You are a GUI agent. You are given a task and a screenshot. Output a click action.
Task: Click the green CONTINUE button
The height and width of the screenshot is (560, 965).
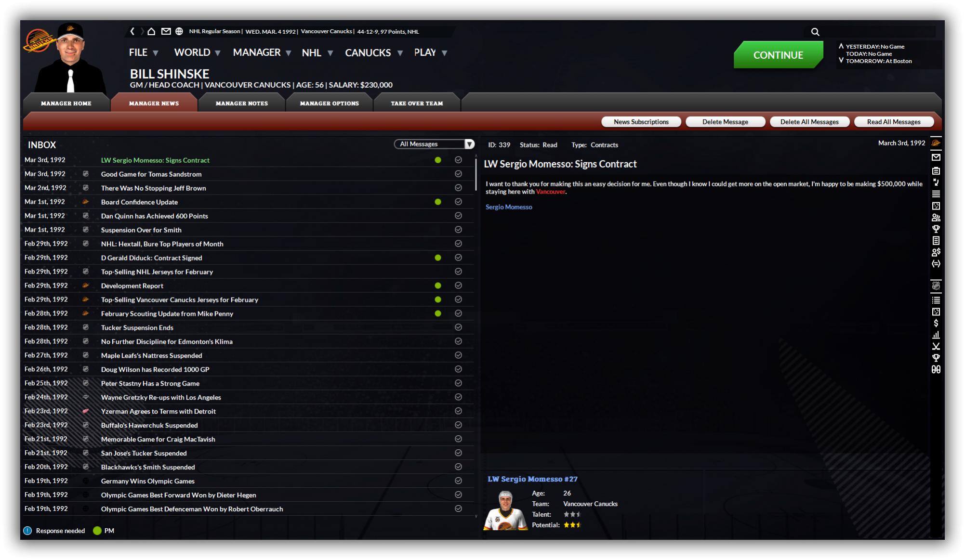click(x=778, y=55)
